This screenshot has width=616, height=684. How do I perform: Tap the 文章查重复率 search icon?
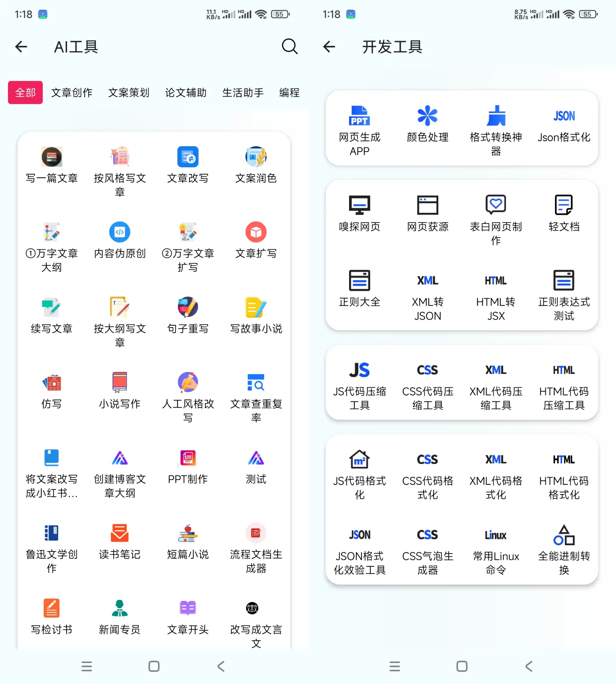tap(256, 383)
